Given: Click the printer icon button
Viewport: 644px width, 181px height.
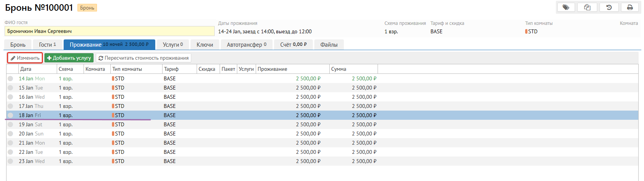Looking at the screenshot, I should point(630,7).
